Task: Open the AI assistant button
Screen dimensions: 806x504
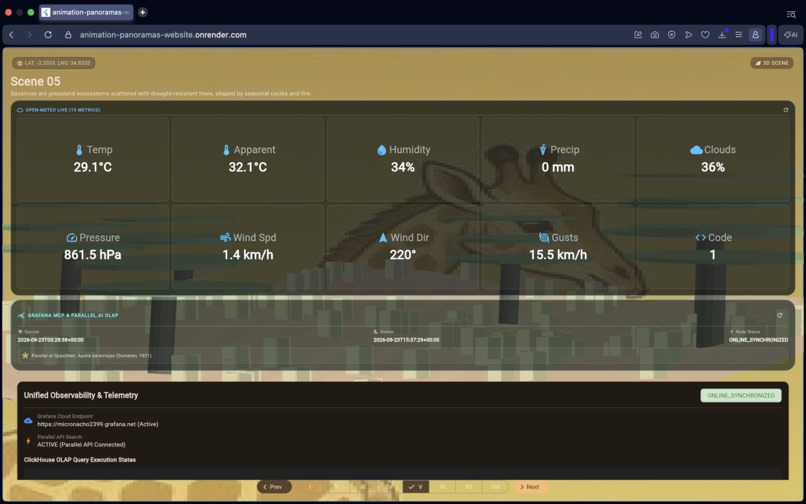Action: pyautogui.click(x=791, y=35)
